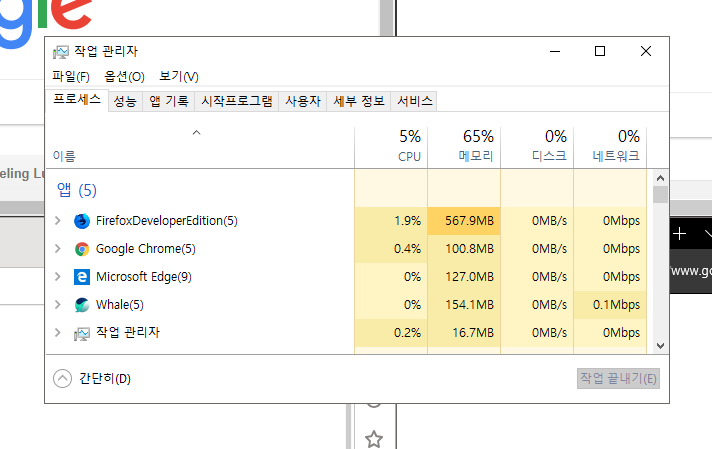Expand the Microsoft Edge process group
This screenshot has width=712, height=449.
[58, 276]
